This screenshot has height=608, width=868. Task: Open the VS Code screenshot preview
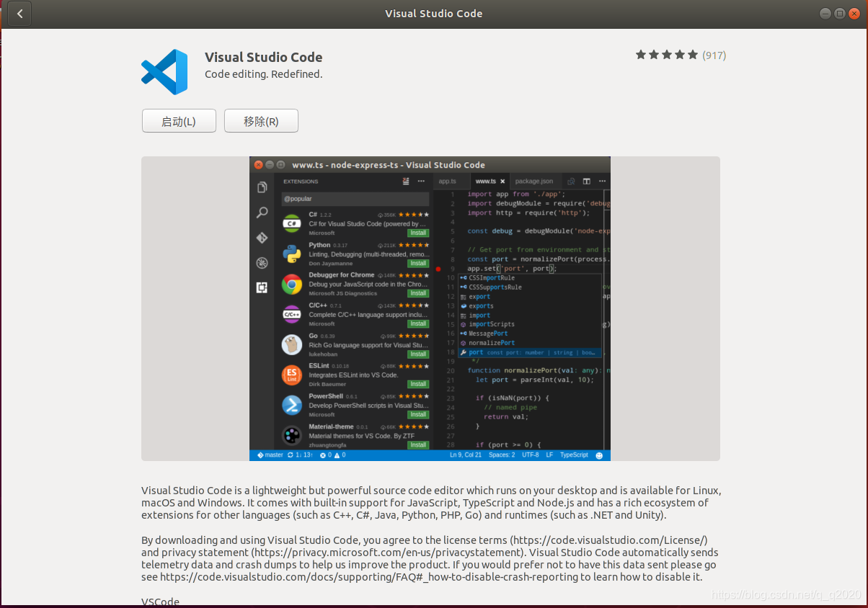click(x=430, y=308)
